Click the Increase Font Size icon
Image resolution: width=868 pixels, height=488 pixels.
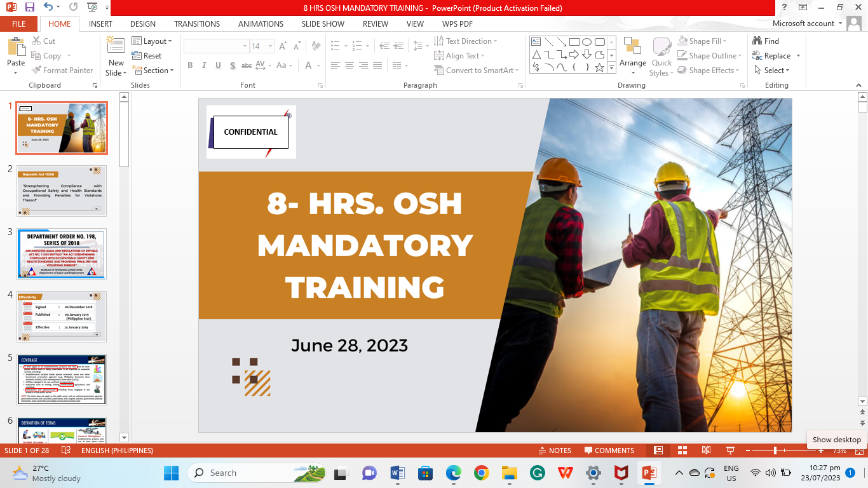point(283,46)
